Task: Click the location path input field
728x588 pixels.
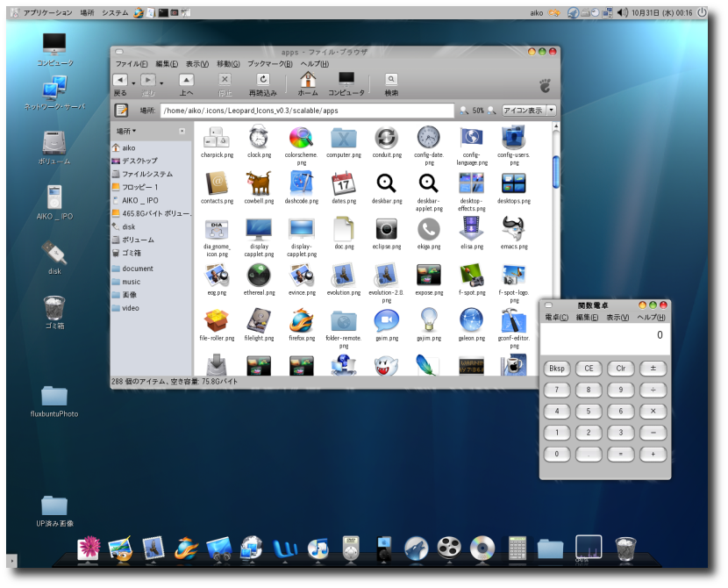Action: 307,111
